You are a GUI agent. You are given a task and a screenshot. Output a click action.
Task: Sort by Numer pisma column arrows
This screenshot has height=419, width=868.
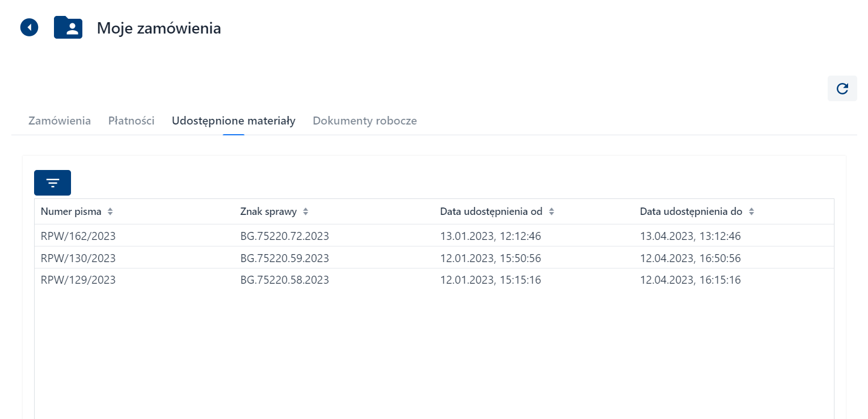[110, 211]
